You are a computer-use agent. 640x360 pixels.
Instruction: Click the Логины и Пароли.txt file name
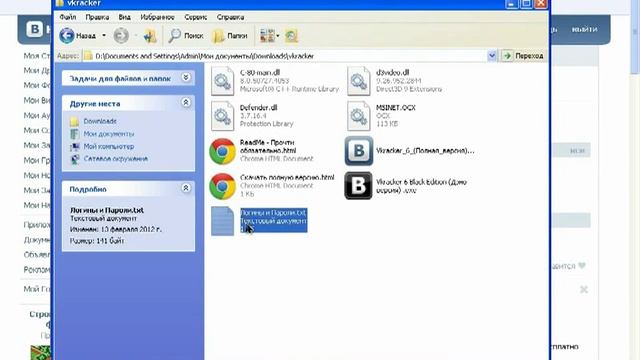point(273,213)
